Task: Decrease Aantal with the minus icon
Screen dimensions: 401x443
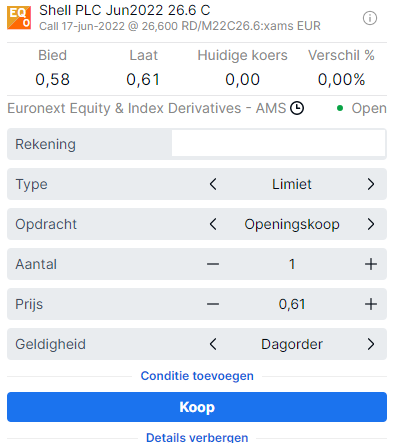Action: (213, 264)
